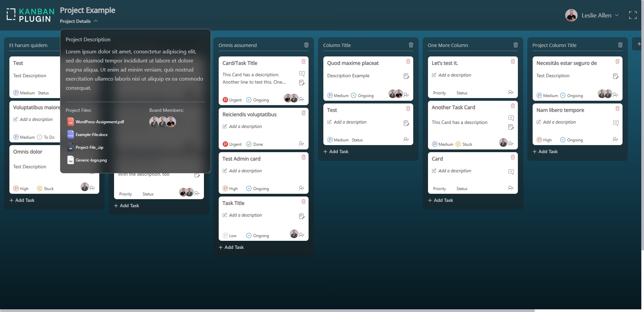Screen dimensions: 644x312
Task: Open the Project Example title
Action: point(88,10)
